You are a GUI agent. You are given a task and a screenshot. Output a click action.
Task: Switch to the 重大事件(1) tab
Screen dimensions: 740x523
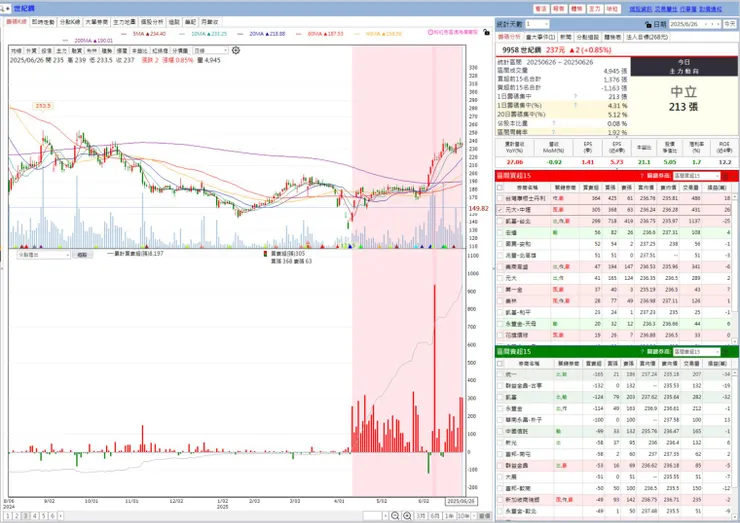click(540, 37)
